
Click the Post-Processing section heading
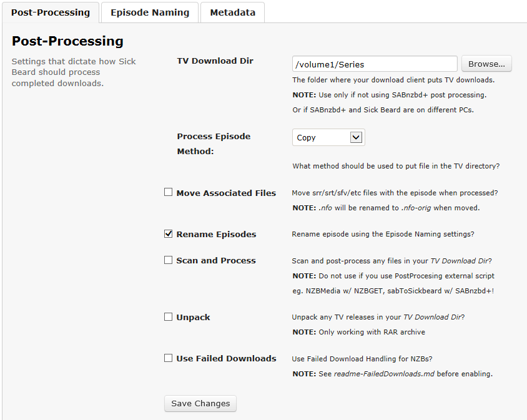coord(67,41)
